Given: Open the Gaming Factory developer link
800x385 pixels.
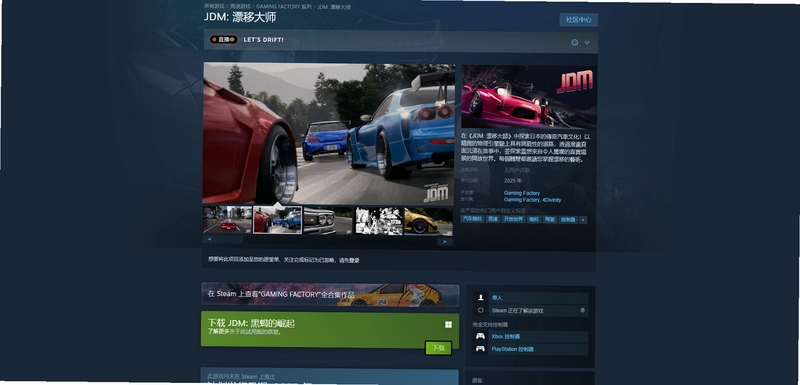Looking at the screenshot, I should tap(521, 193).
